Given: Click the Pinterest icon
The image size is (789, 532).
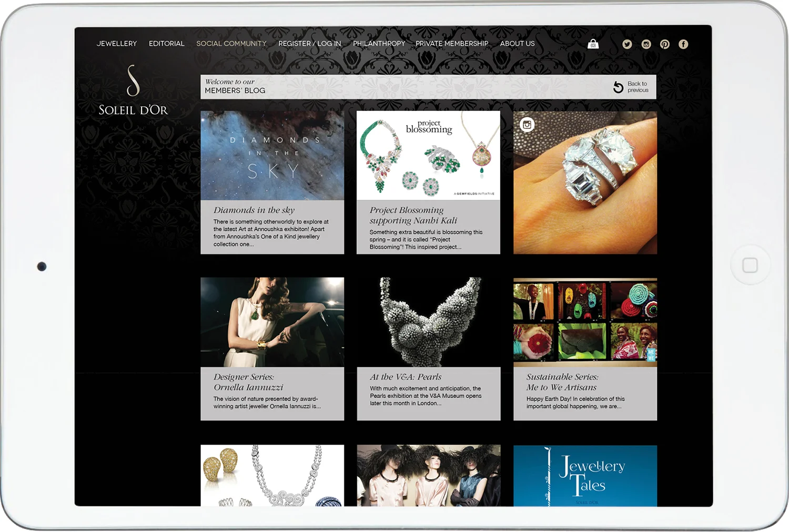Looking at the screenshot, I should click(664, 44).
